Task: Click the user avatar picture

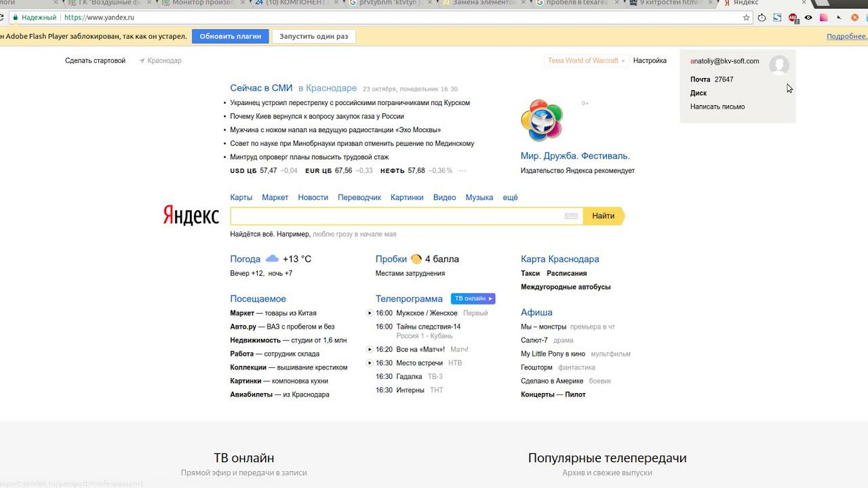Action: click(778, 65)
